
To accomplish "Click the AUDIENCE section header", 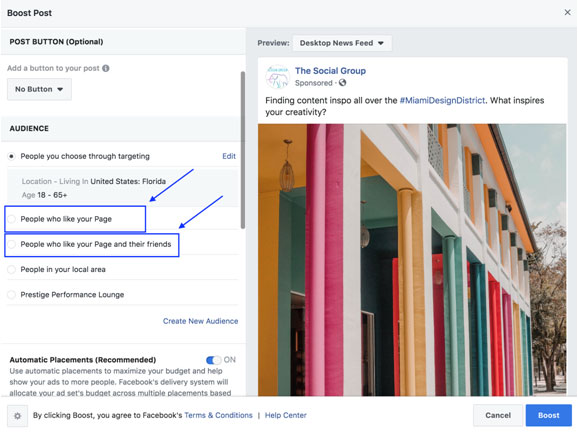I will tap(29, 129).
